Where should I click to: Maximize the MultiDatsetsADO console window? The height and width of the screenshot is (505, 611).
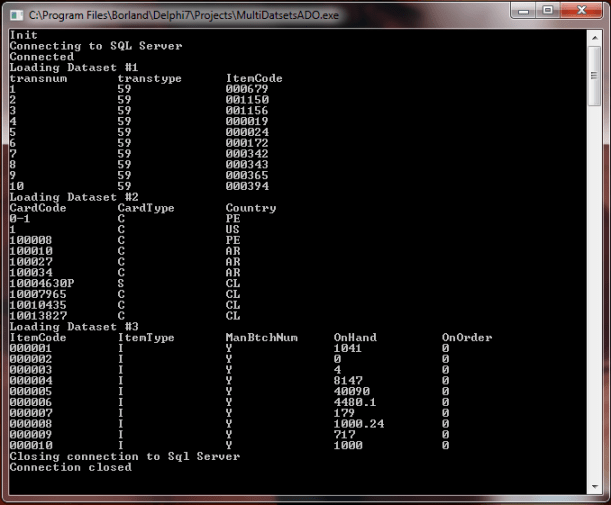point(548,11)
